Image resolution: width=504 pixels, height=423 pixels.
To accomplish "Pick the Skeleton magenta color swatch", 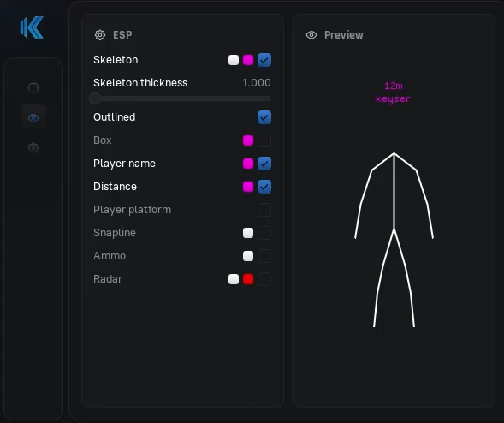I will [x=248, y=60].
